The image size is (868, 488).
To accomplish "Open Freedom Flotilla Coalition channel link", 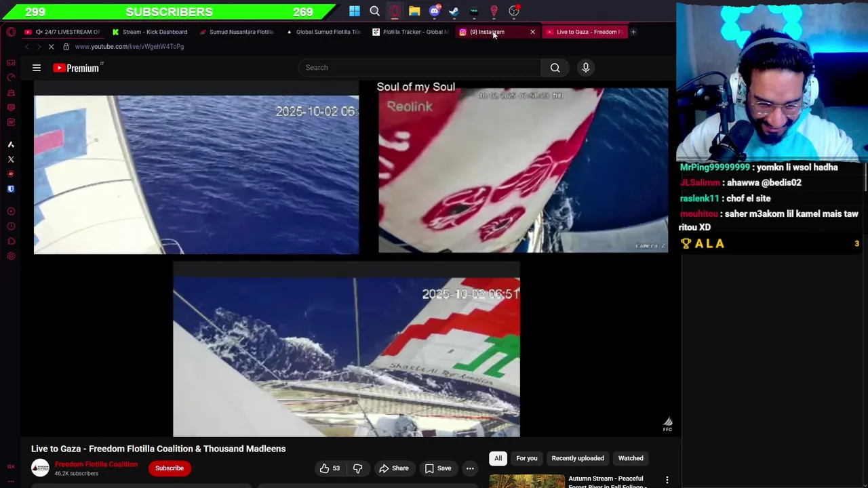I will tap(96, 464).
